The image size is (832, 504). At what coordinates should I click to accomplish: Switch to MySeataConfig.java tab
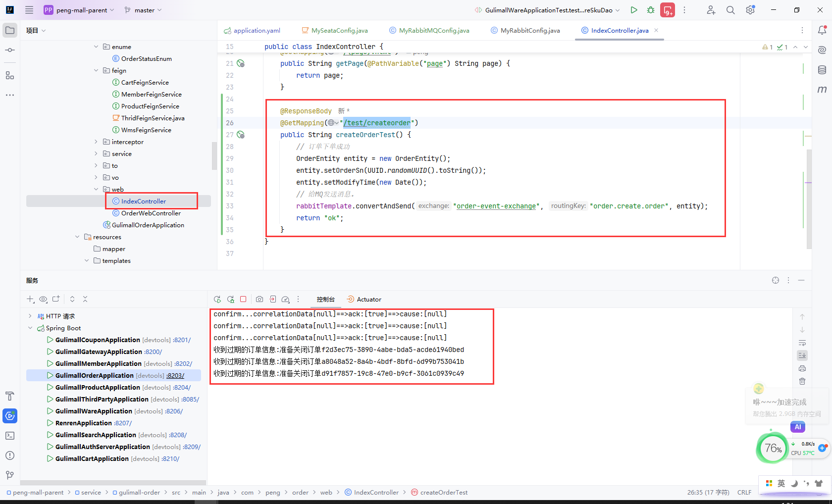[x=335, y=30]
